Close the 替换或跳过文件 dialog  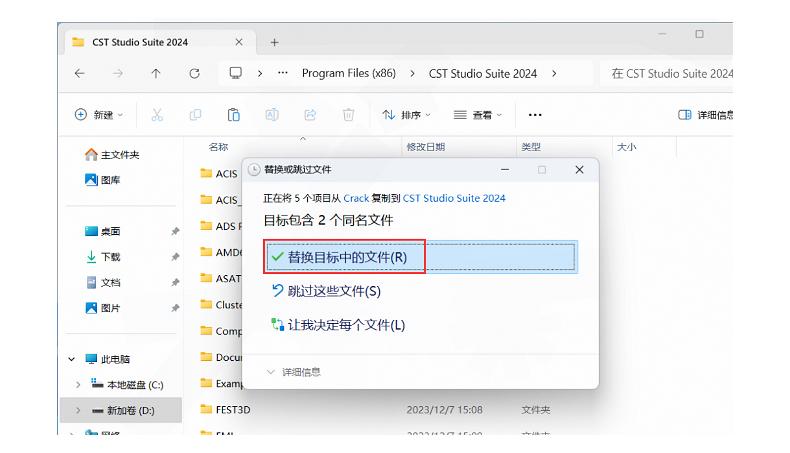tap(579, 170)
